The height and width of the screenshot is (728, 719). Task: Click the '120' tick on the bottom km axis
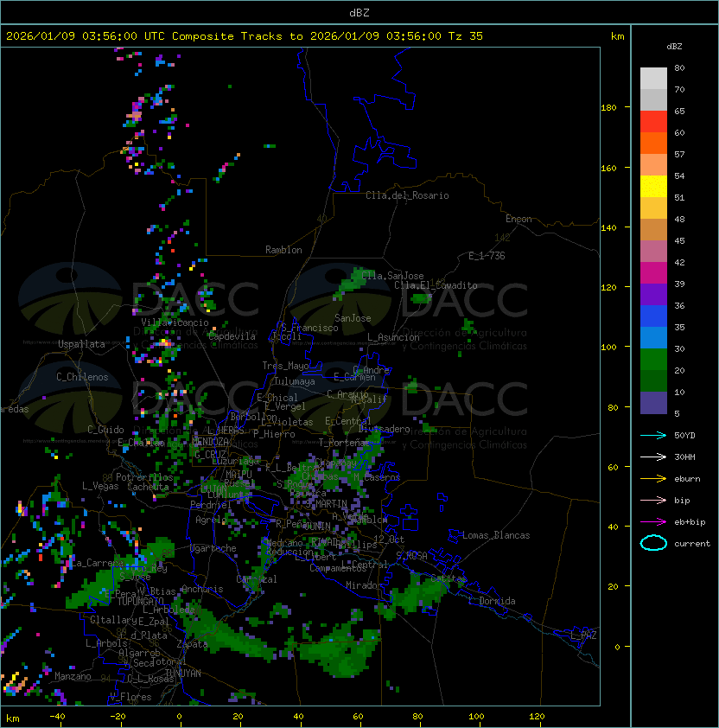(537, 717)
